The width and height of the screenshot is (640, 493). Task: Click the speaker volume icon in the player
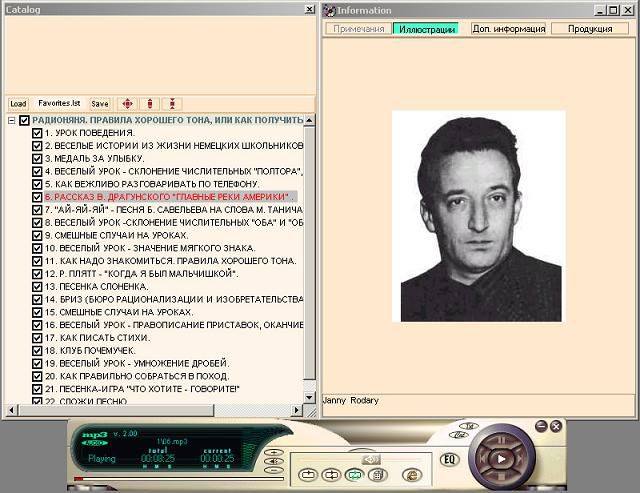tap(371, 459)
